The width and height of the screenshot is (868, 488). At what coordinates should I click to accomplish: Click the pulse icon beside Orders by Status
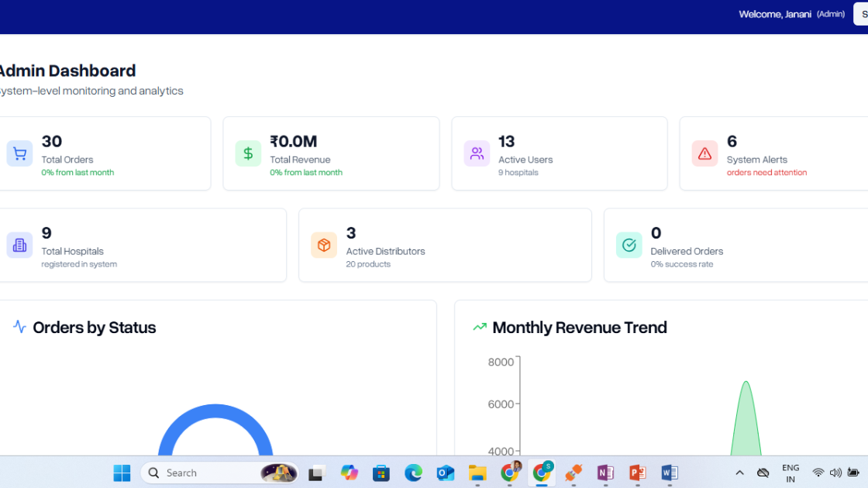[19, 327]
